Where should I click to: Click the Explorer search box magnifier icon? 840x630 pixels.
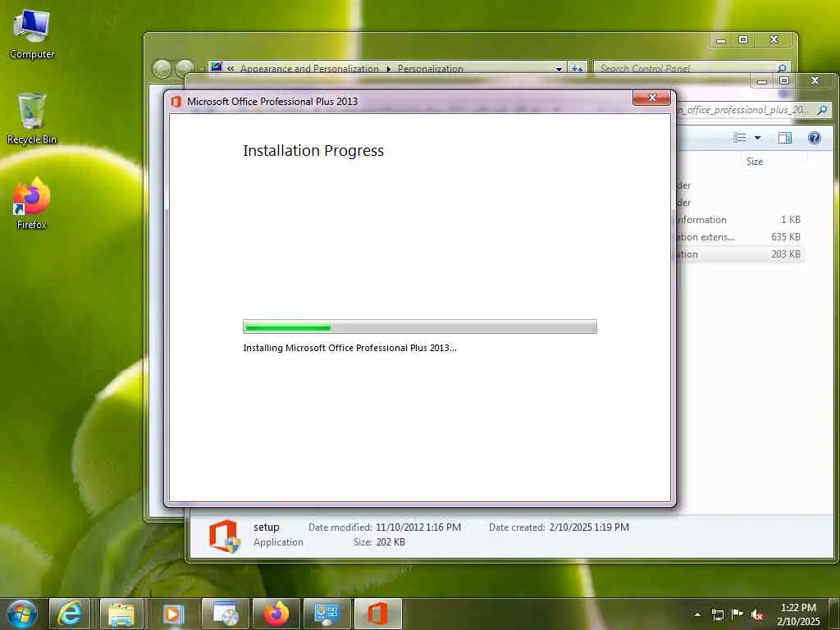point(822,111)
